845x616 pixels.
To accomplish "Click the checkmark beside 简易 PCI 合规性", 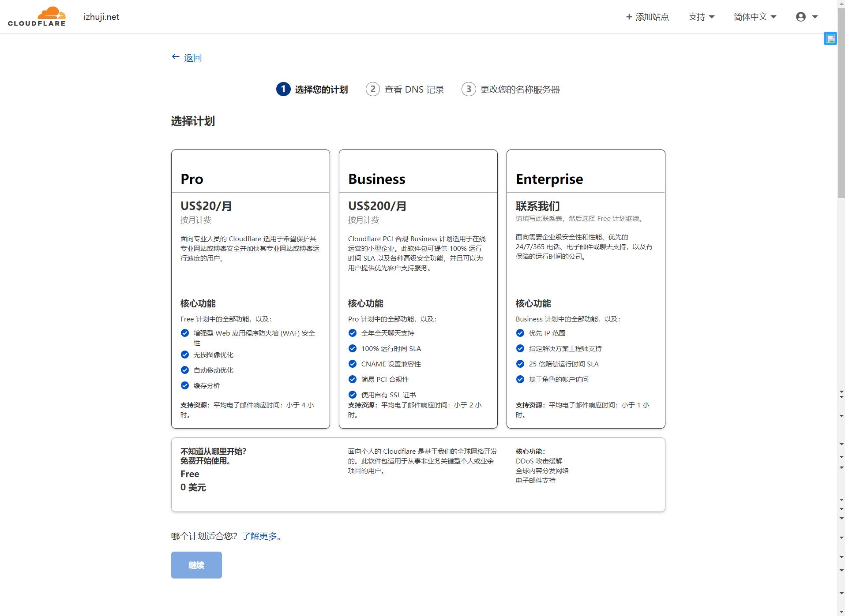I will [x=353, y=379].
